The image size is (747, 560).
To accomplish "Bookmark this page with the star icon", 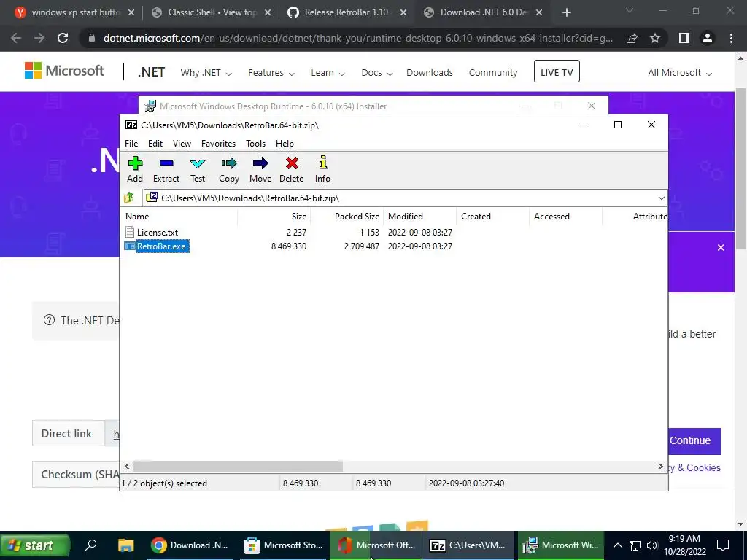I will point(655,38).
